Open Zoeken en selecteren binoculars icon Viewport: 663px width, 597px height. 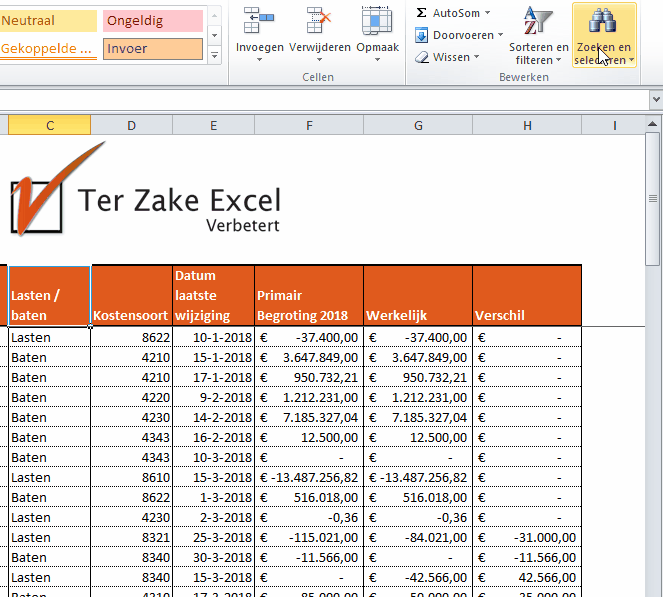[x=603, y=20]
